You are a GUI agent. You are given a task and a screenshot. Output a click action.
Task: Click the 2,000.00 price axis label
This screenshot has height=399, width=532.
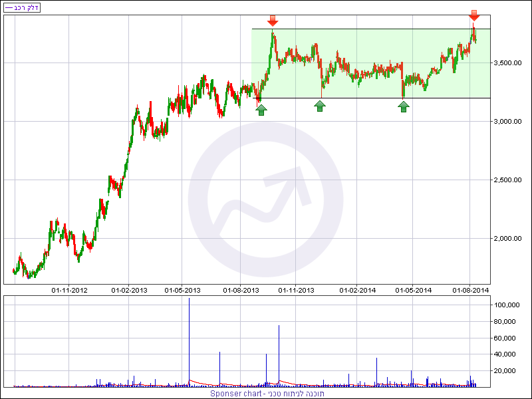tap(510, 239)
